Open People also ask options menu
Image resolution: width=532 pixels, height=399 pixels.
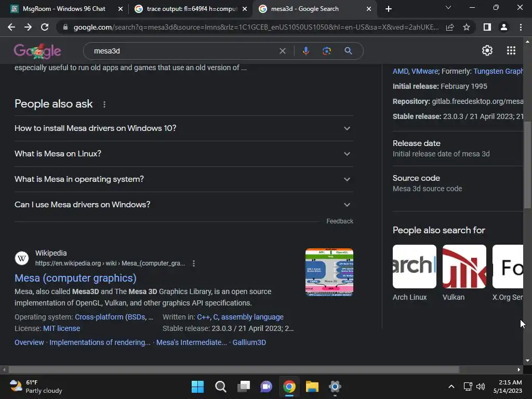coord(104,104)
